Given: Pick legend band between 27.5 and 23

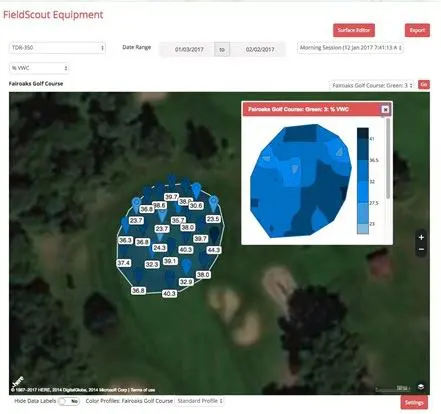Looking at the screenshot, I should [363, 213].
